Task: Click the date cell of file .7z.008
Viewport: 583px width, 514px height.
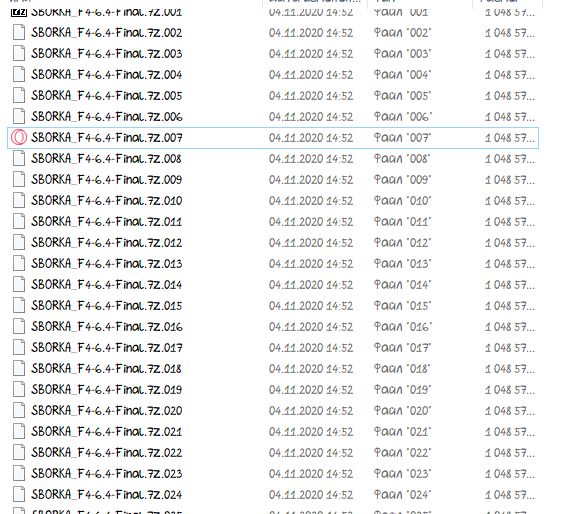Action: coord(311,158)
